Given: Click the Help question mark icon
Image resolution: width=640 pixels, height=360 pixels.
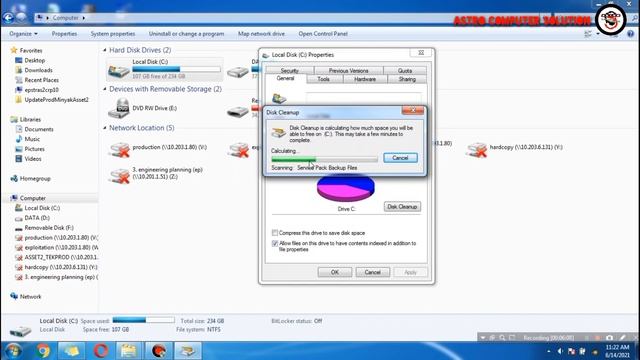Looking at the screenshot, I should coord(631,34).
